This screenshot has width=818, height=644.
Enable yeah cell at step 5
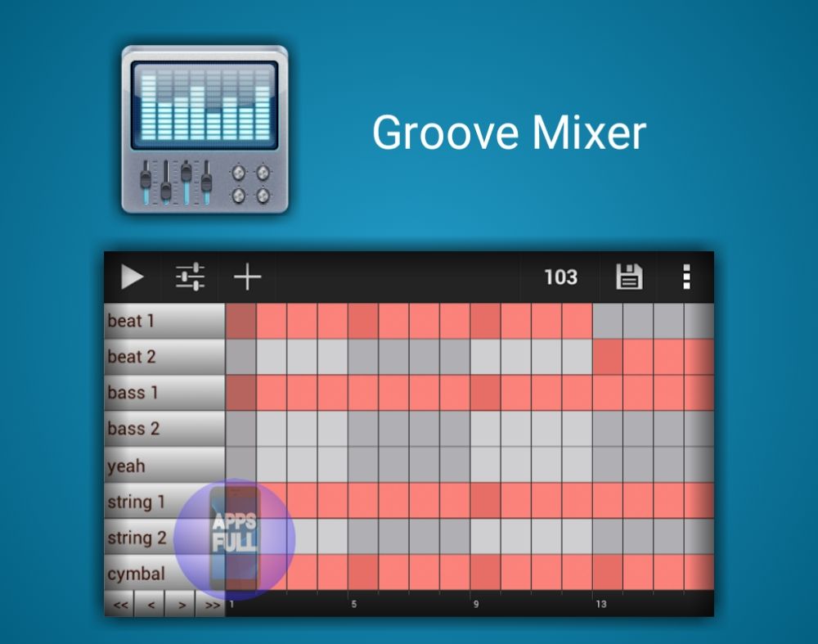(363, 465)
